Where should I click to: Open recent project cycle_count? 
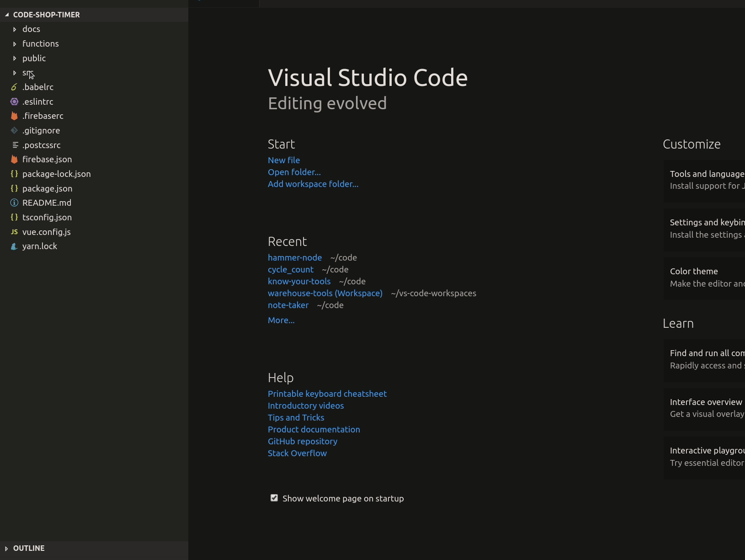pyautogui.click(x=291, y=269)
